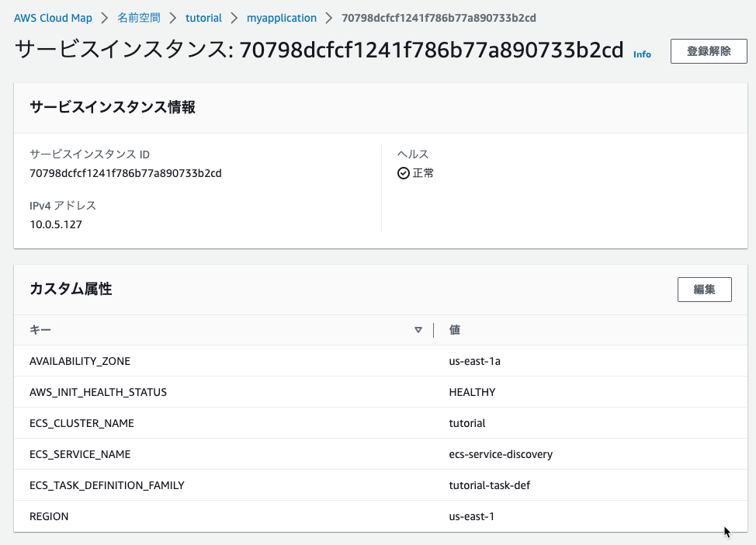
Task: Select the REGION row key
Action: tap(49, 516)
